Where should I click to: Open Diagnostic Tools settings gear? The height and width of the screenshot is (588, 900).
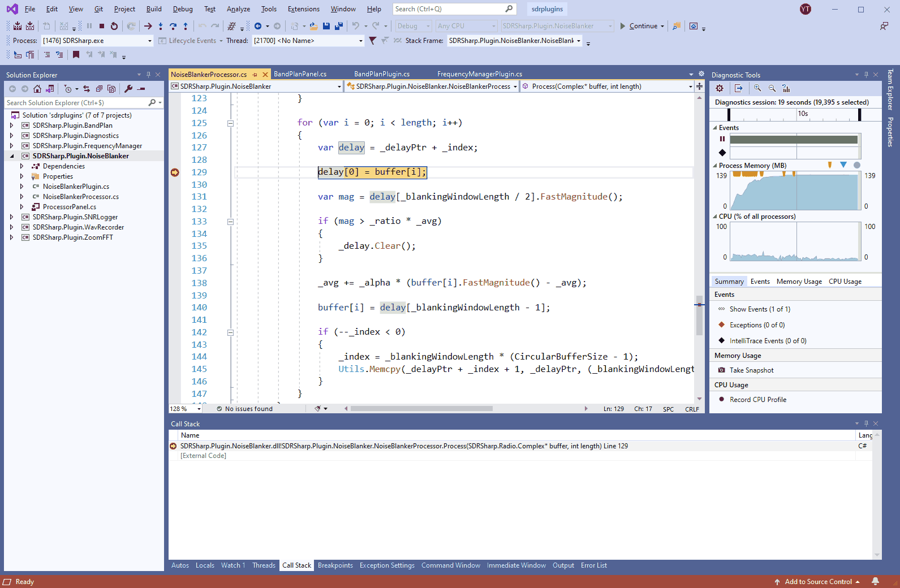720,88
